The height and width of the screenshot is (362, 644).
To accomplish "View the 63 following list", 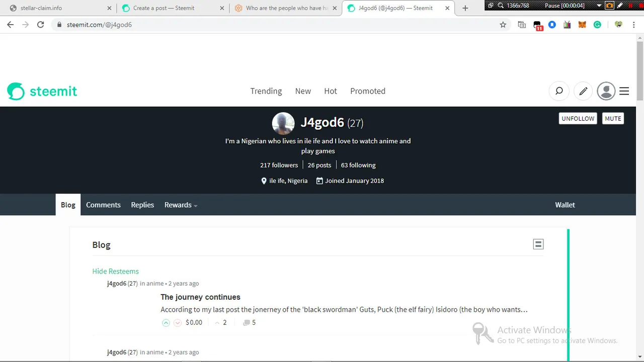I will 358,165.
